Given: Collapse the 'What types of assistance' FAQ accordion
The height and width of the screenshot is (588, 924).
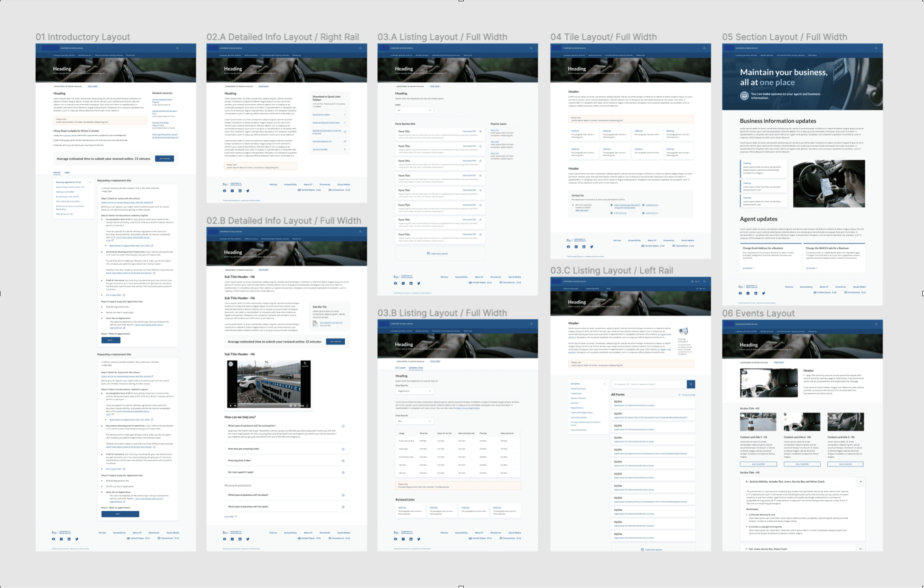Looking at the screenshot, I should (x=343, y=426).
